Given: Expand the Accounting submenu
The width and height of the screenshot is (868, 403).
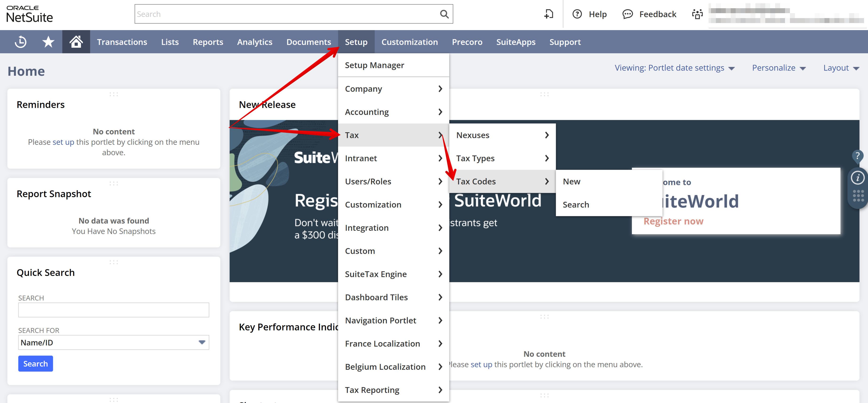Looking at the screenshot, I should [393, 112].
